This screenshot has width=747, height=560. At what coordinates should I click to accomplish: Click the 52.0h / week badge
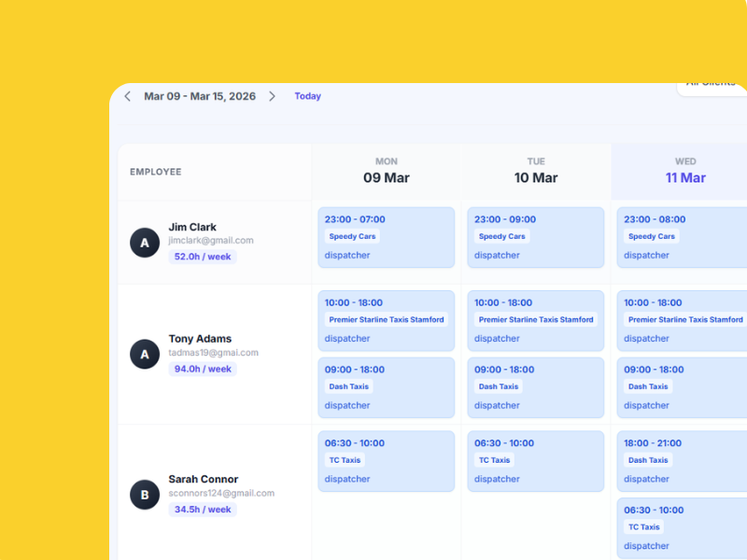(203, 257)
